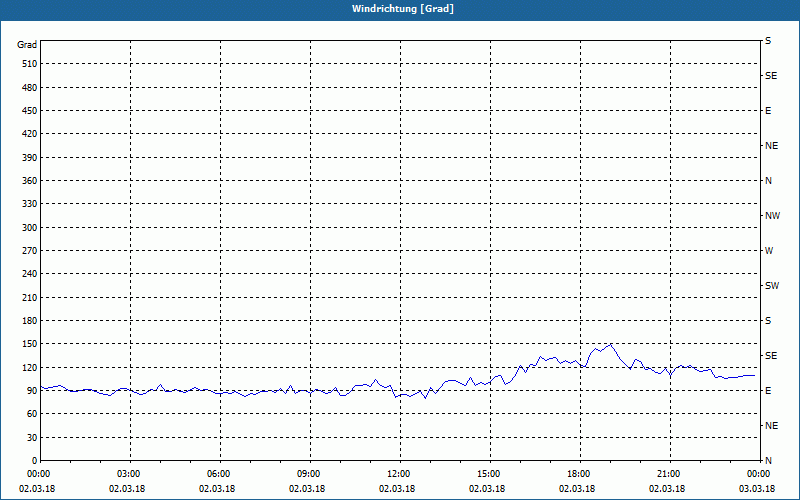The image size is (800, 500).
Task: Select the 18:00 time label
Action: click(578, 474)
